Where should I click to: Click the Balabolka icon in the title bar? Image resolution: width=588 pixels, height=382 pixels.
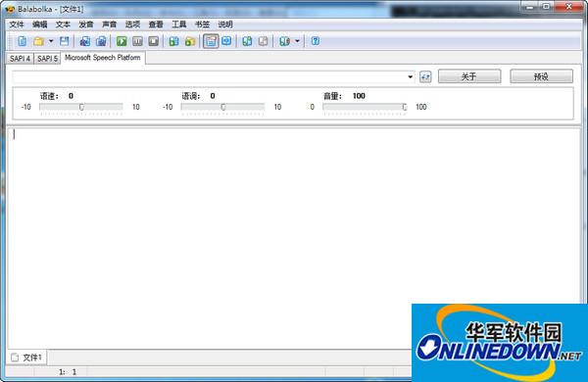10,9
